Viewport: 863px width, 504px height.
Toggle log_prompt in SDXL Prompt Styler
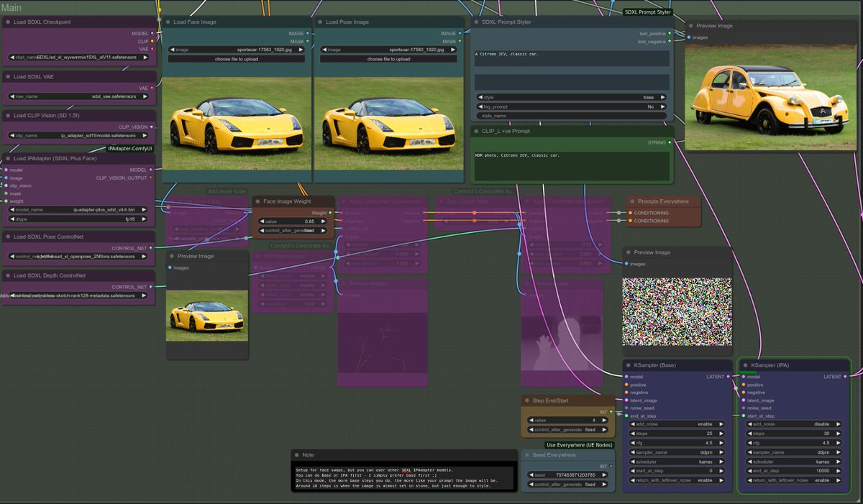pos(571,106)
